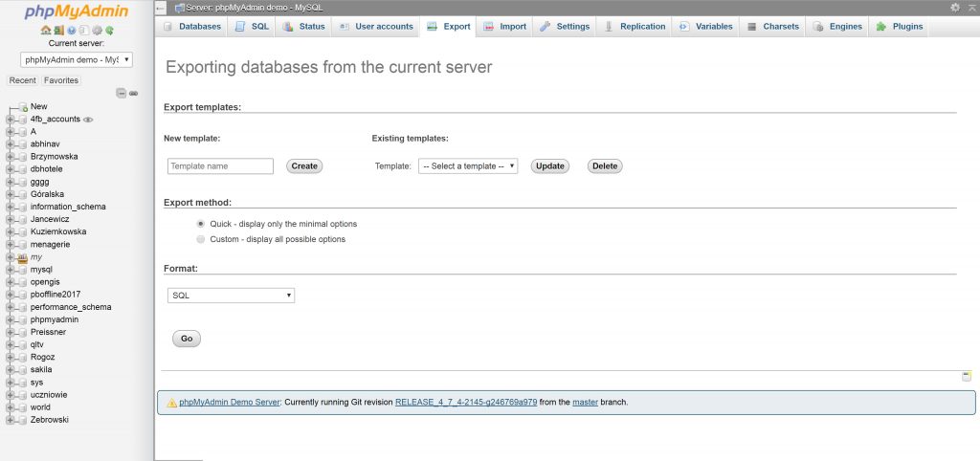The image size is (980, 461).
Task: Click database icon next to Rogoz
Action: pos(23,358)
